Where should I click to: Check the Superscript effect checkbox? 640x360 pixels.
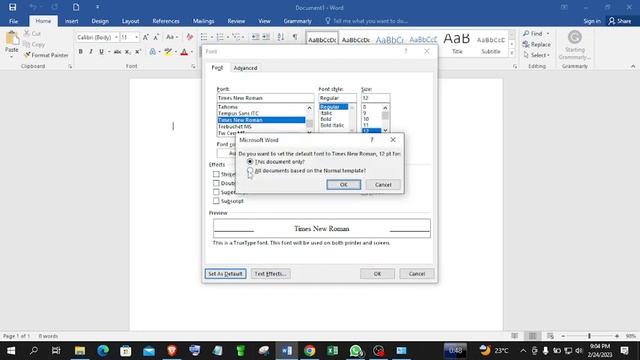point(216,192)
